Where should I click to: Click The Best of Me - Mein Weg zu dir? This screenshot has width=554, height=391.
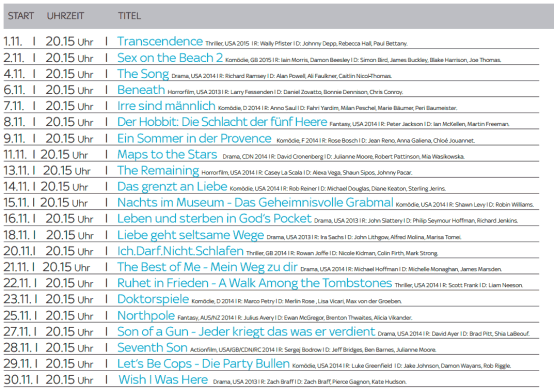(x=207, y=267)
